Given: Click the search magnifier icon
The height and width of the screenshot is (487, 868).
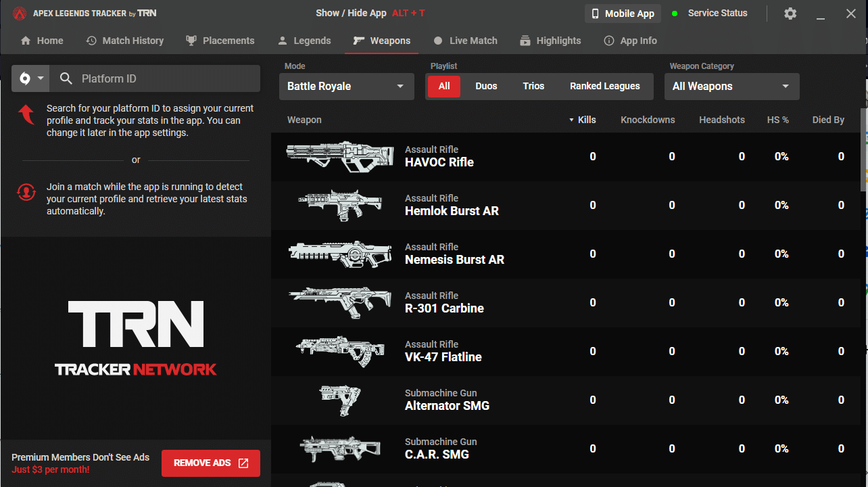Looking at the screenshot, I should click(66, 78).
